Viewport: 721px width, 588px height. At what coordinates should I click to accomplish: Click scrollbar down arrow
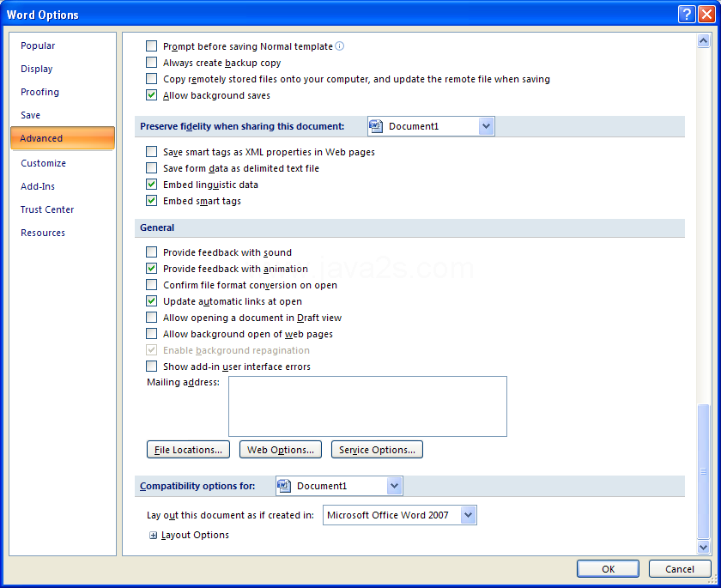click(703, 547)
